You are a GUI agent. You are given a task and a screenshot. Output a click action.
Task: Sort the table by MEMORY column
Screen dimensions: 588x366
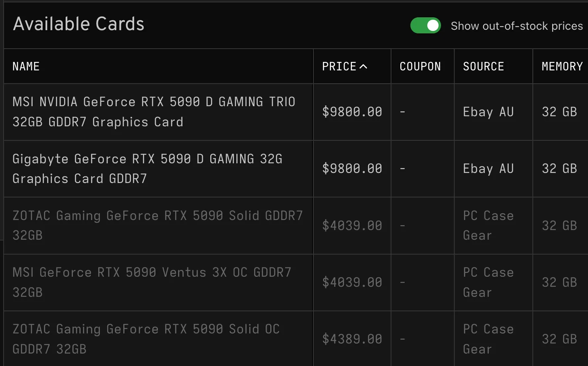click(x=561, y=66)
